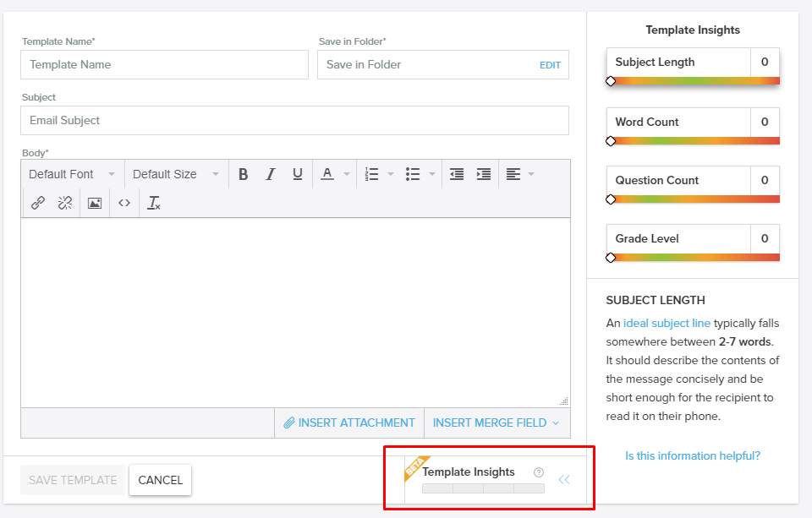Toggle bold text formatting
The width and height of the screenshot is (812, 518).
click(x=243, y=174)
